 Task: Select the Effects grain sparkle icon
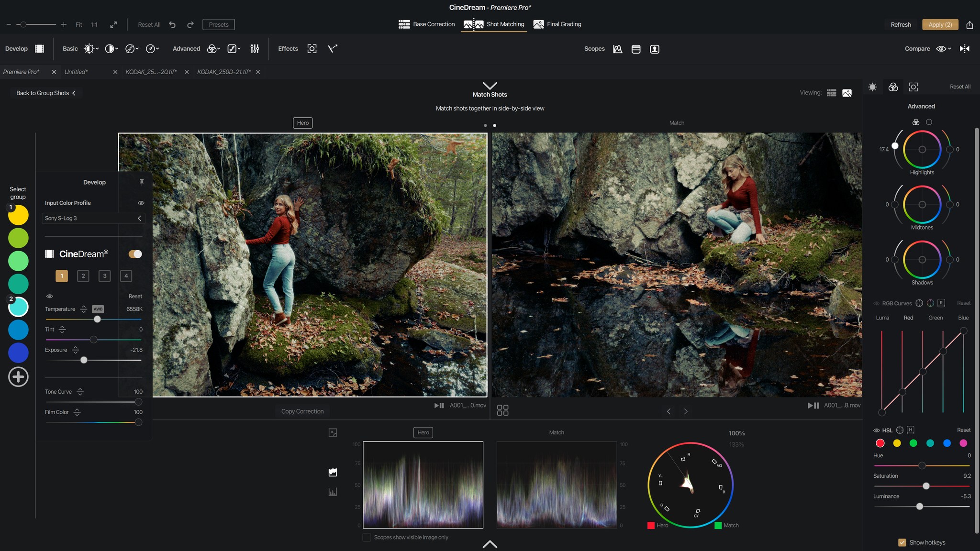(333, 49)
